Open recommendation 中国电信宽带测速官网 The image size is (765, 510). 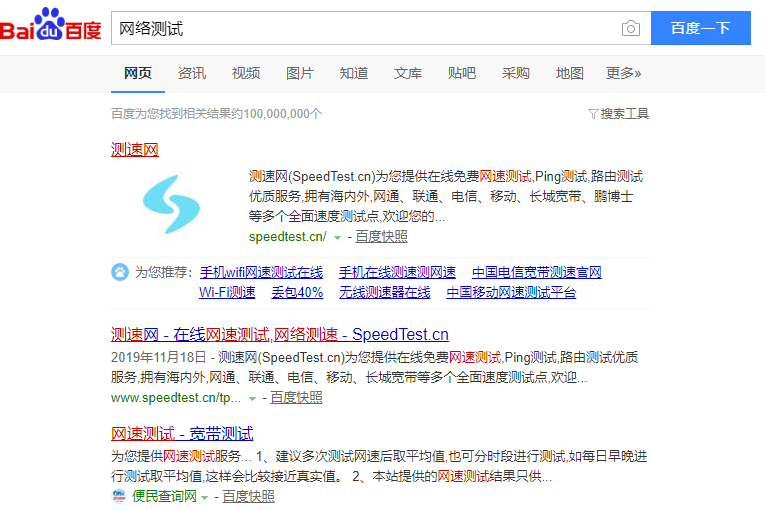point(537,272)
